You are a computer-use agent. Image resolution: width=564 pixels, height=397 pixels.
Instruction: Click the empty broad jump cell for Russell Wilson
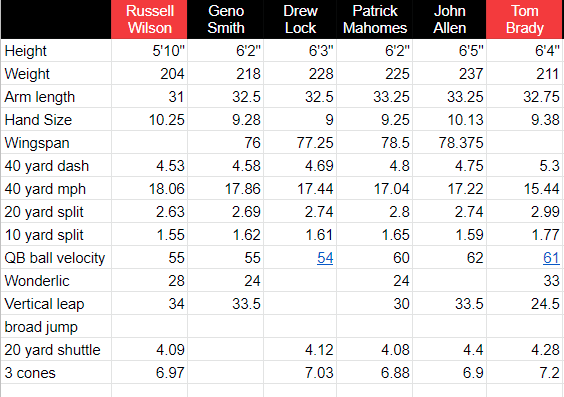coord(149,327)
